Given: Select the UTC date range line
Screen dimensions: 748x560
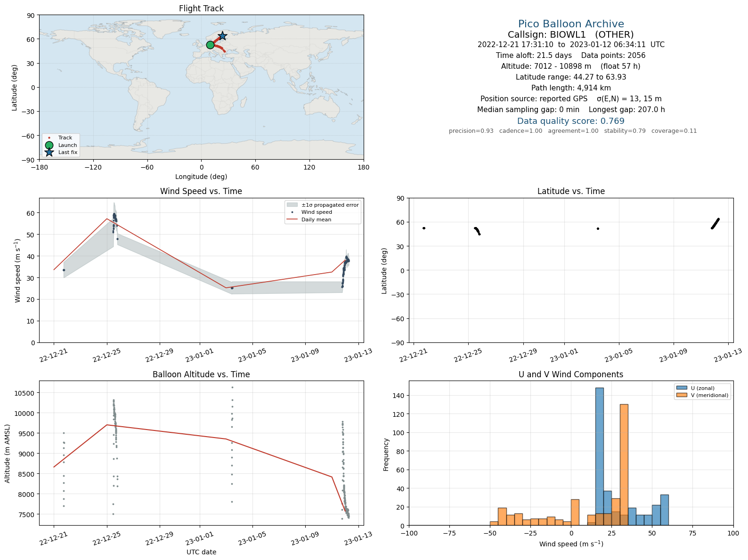Looking at the screenshot, I should pyautogui.click(x=571, y=45).
